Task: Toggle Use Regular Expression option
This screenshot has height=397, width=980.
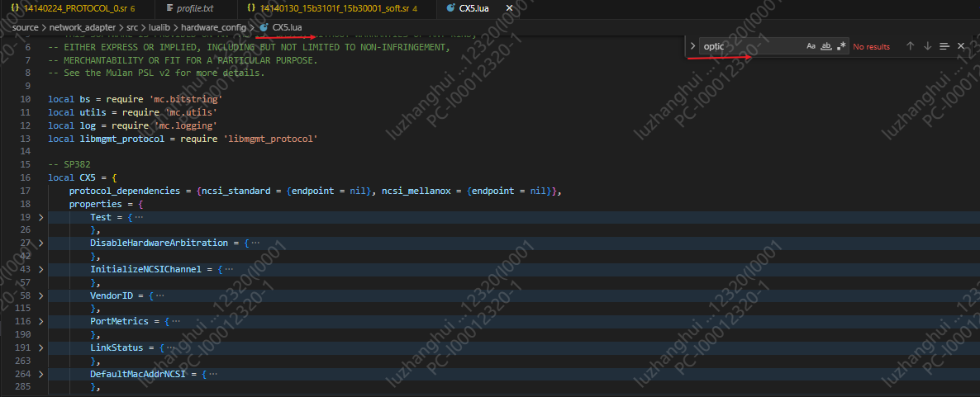Action: (841, 46)
